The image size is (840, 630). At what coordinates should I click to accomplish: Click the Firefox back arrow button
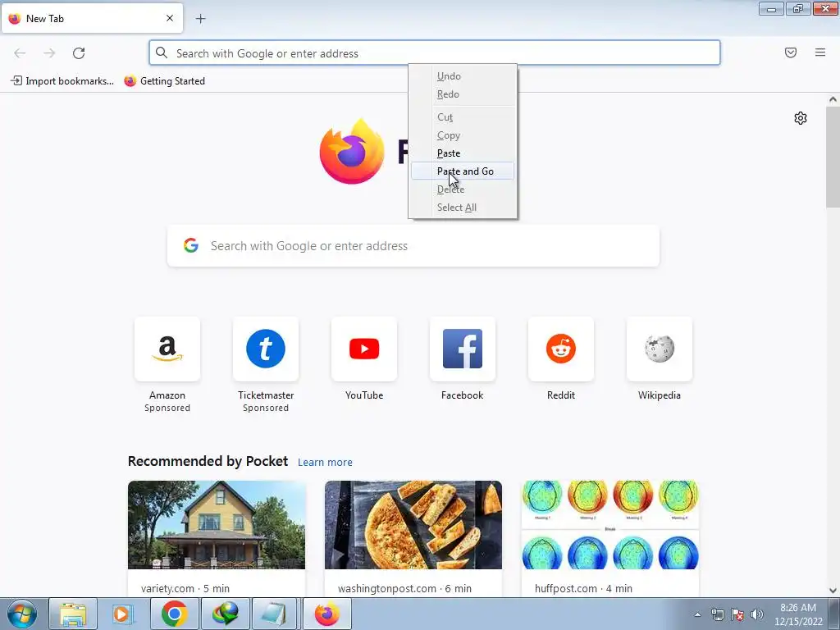[x=20, y=53]
